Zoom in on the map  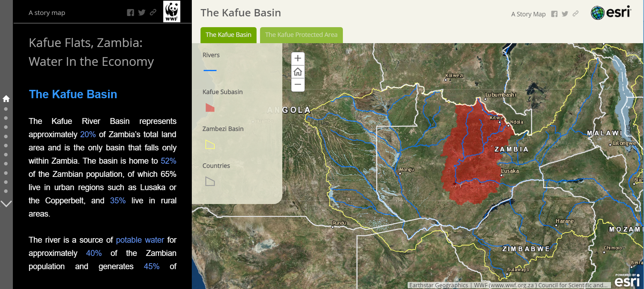(298, 58)
